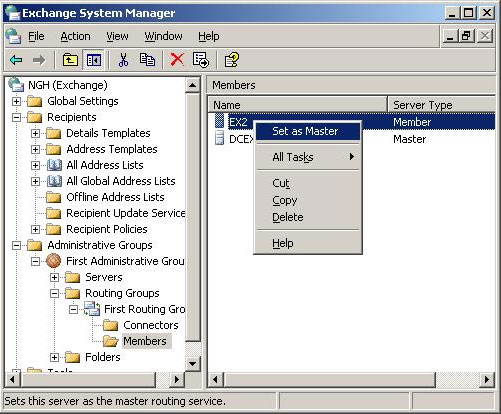Click the DCEX server icon in list
501x414 pixels.
point(219,138)
